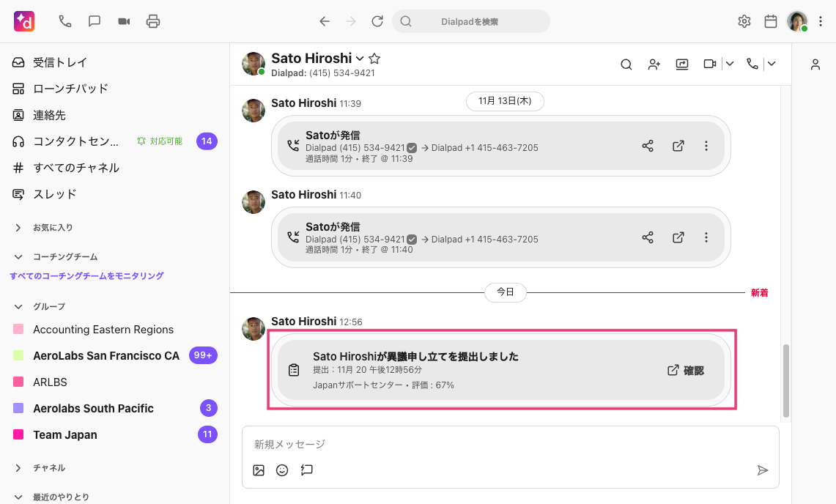Open the new message chat icon

[95, 21]
